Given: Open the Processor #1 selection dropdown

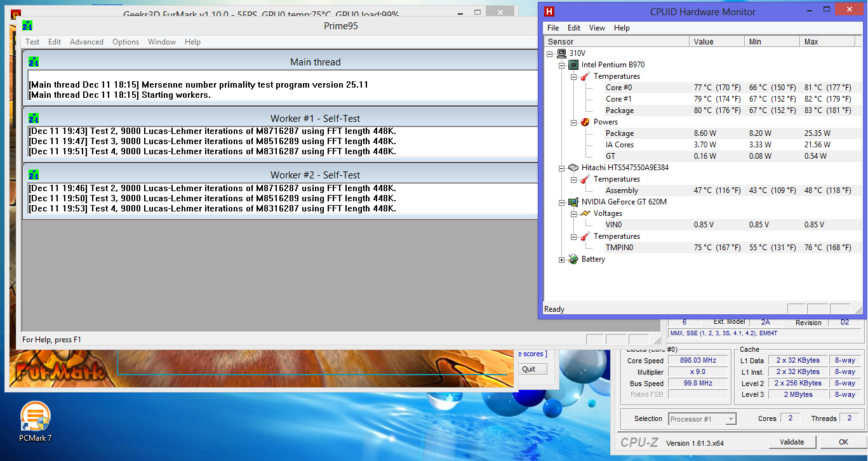Looking at the screenshot, I should pyautogui.click(x=731, y=418).
